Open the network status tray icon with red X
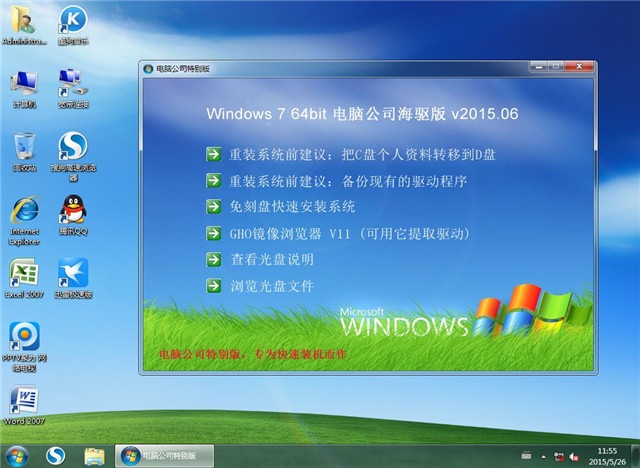Screen dimensions: 640x468 [x=559, y=457]
